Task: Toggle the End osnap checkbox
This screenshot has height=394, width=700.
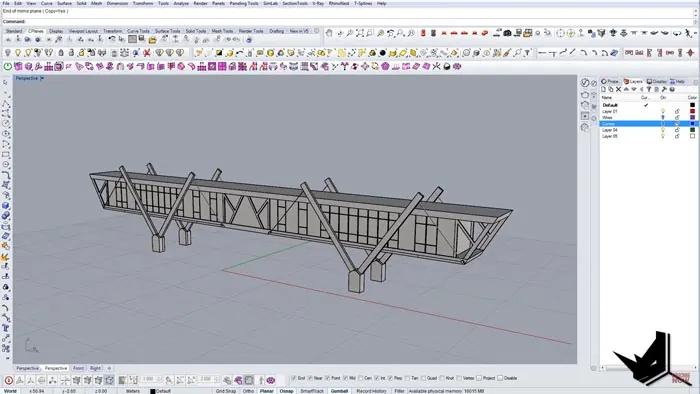Action: tap(293, 378)
